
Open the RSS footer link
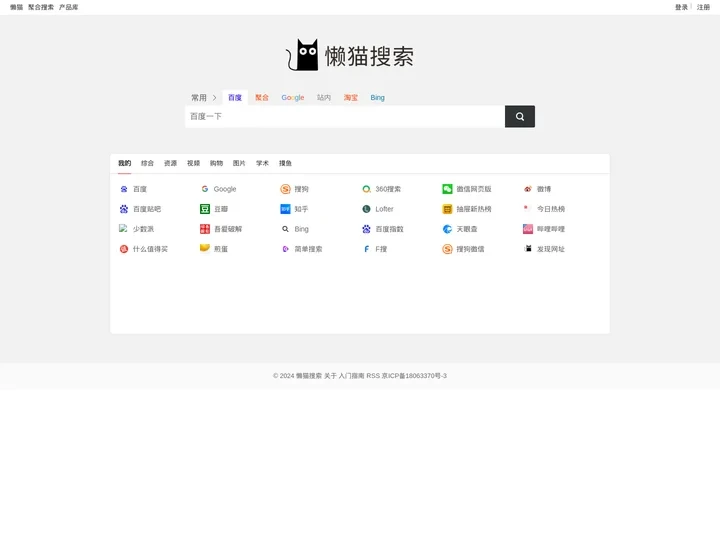(x=373, y=376)
